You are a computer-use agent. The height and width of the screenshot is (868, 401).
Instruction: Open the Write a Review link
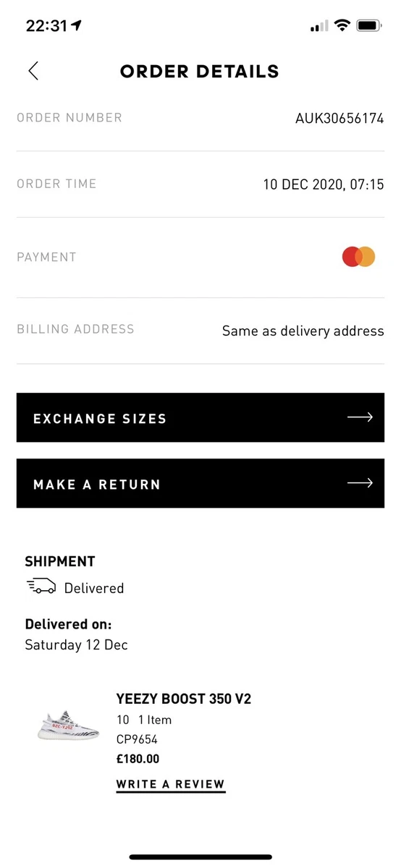170,785
